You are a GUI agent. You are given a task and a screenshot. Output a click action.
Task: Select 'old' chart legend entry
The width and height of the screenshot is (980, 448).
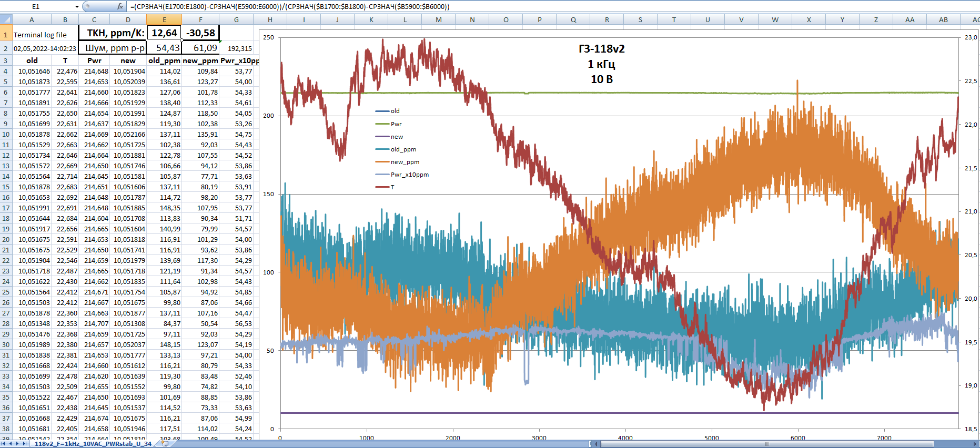click(388, 111)
